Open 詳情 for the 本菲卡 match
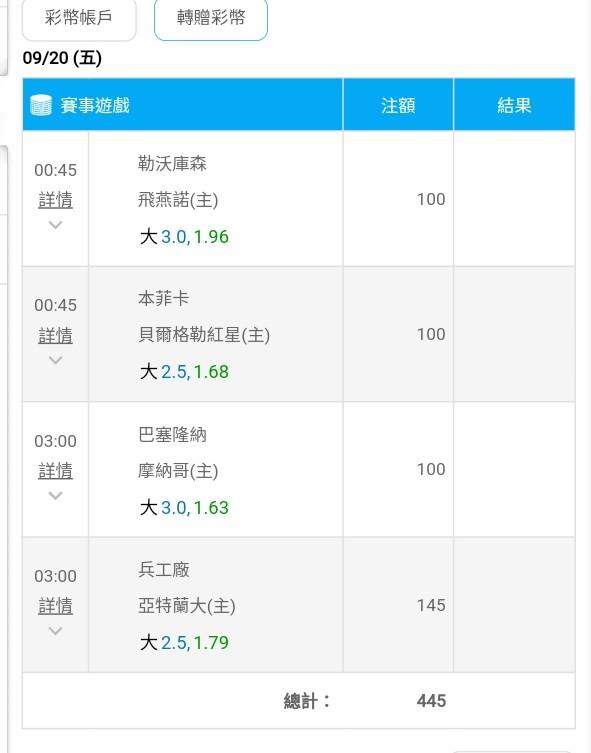 click(56, 335)
